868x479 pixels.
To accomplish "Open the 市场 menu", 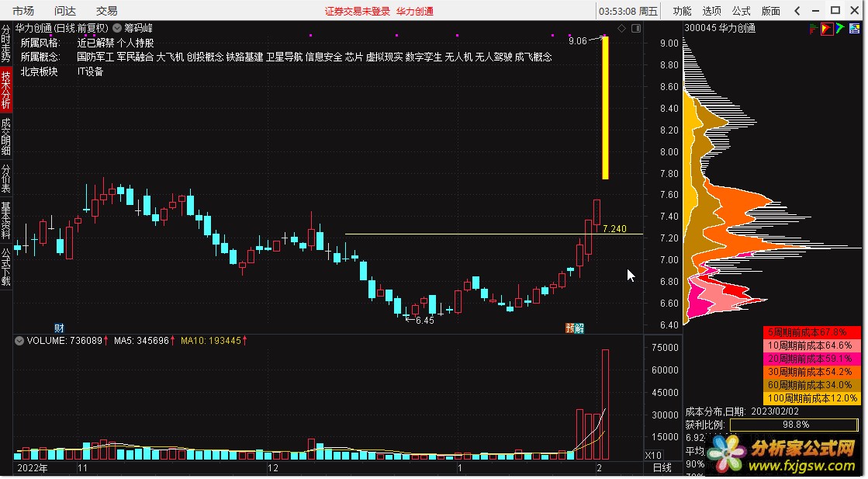I will (23, 11).
